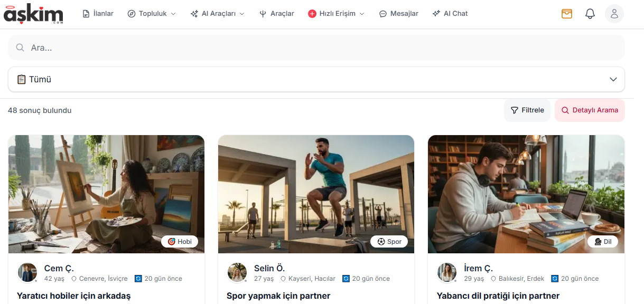
Task: Open the Hızlı Erişim dropdown
Action: pos(336,14)
